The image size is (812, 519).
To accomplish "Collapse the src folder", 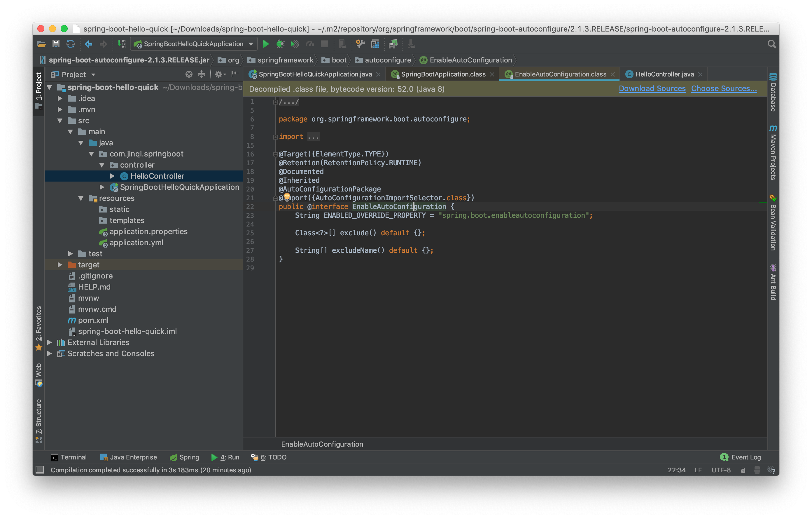I will click(x=60, y=121).
